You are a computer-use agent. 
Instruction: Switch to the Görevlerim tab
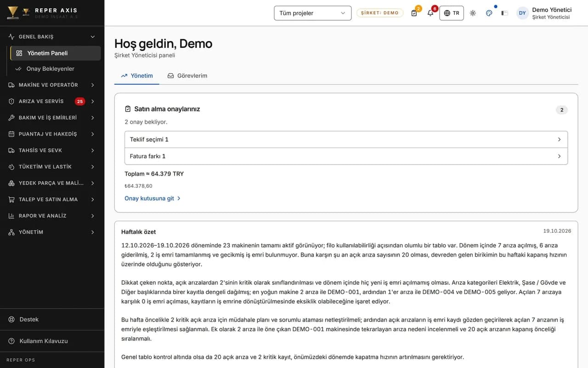click(x=187, y=75)
